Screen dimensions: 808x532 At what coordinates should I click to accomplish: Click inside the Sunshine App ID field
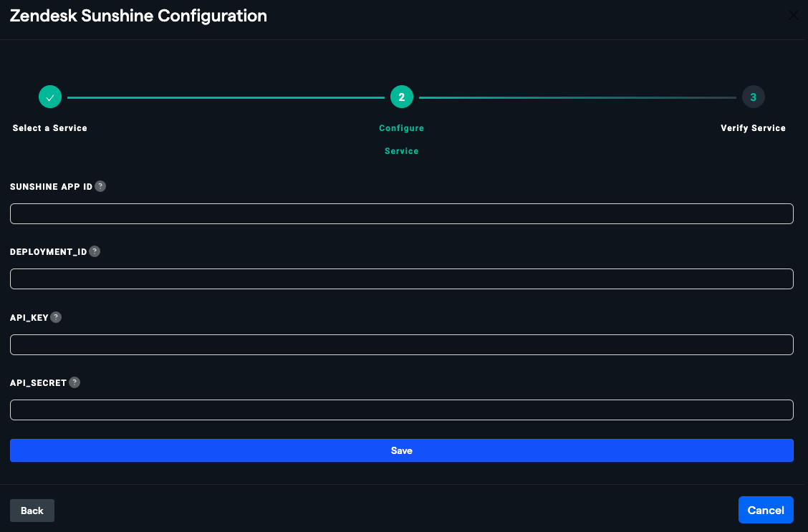pos(401,213)
